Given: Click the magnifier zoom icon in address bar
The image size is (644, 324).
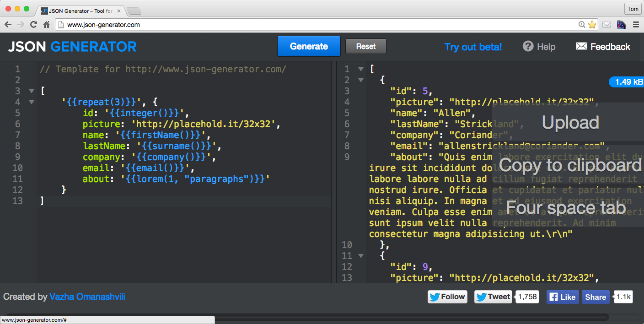Looking at the screenshot, I should pyautogui.click(x=581, y=24).
